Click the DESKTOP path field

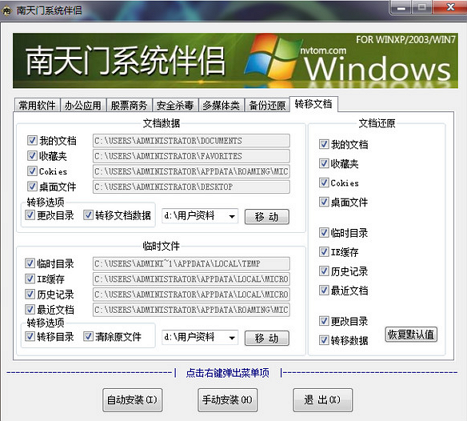click(191, 187)
